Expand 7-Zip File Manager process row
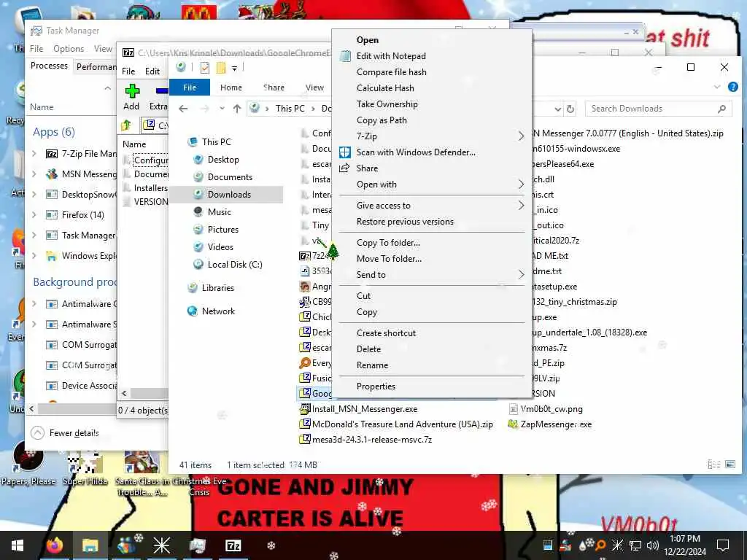This screenshot has height=560, width=747. [34, 154]
